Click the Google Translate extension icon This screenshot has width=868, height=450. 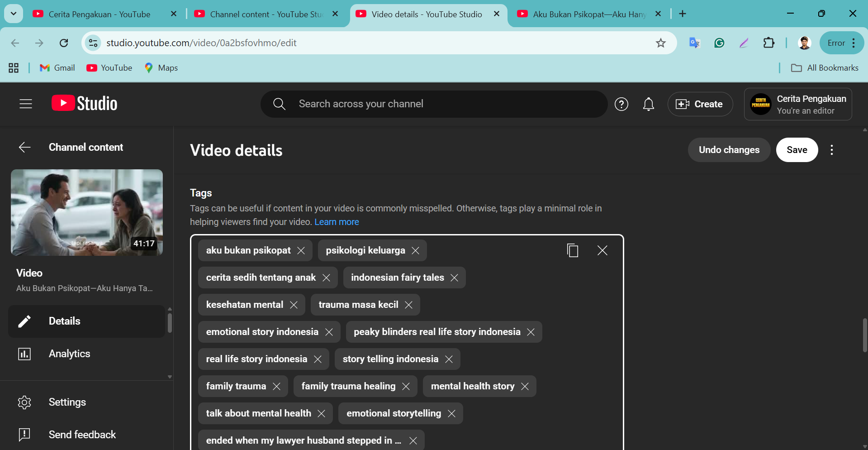(694, 43)
